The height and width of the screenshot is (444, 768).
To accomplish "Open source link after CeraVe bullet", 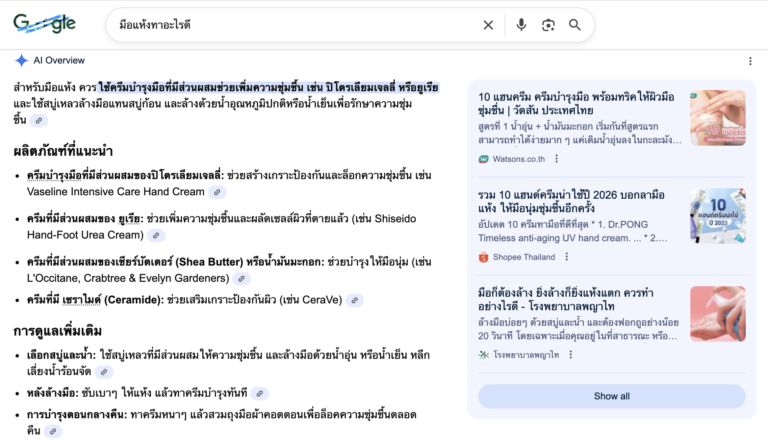I will tap(355, 300).
